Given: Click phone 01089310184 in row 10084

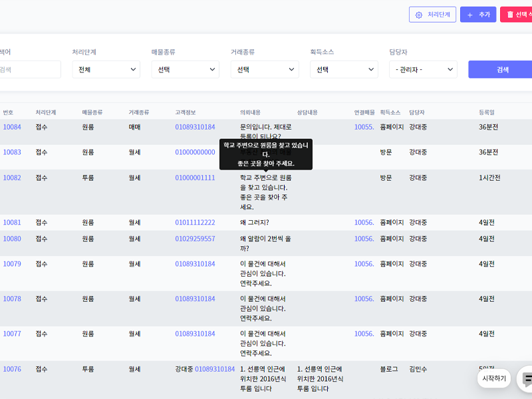Looking at the screenshot, I should [x=195, y=127].
